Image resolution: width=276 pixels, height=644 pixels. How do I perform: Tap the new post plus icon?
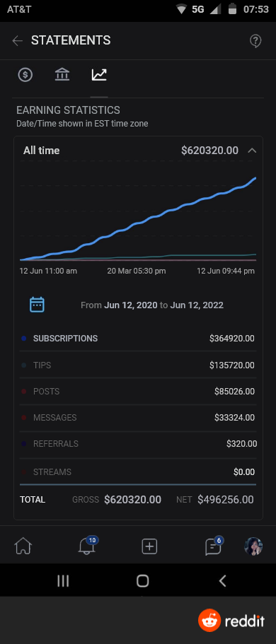[x=149, y=546]
